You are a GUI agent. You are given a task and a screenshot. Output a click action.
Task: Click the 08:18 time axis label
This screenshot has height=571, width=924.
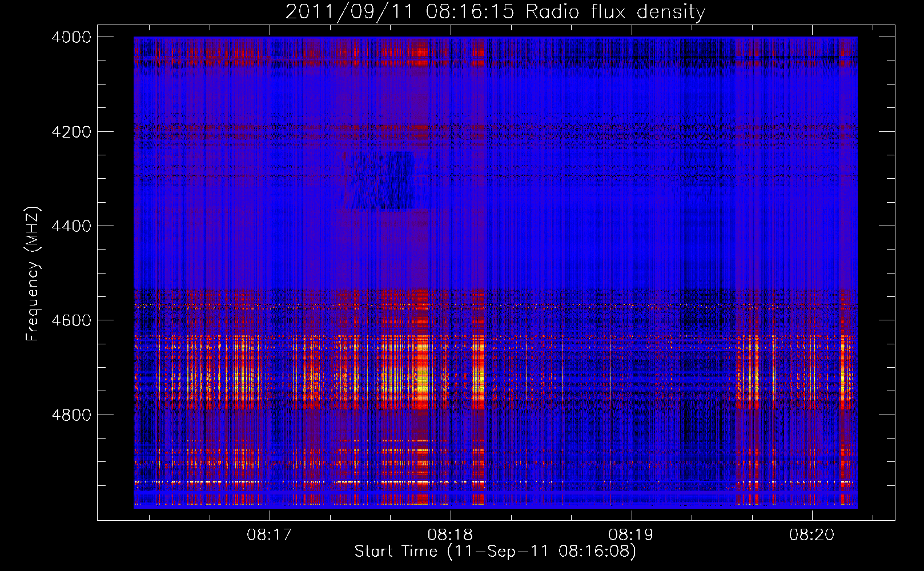pyautogui.click(x=450, y=534)
